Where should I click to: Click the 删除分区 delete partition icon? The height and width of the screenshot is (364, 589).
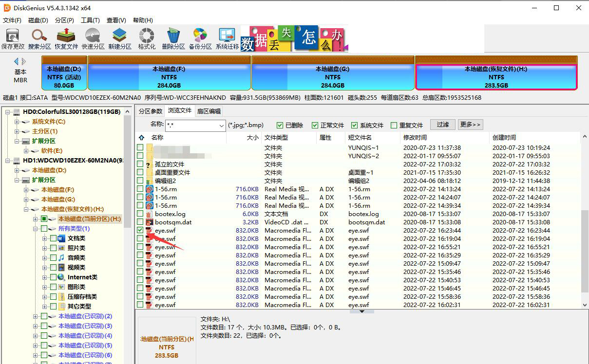pos(173,38)
